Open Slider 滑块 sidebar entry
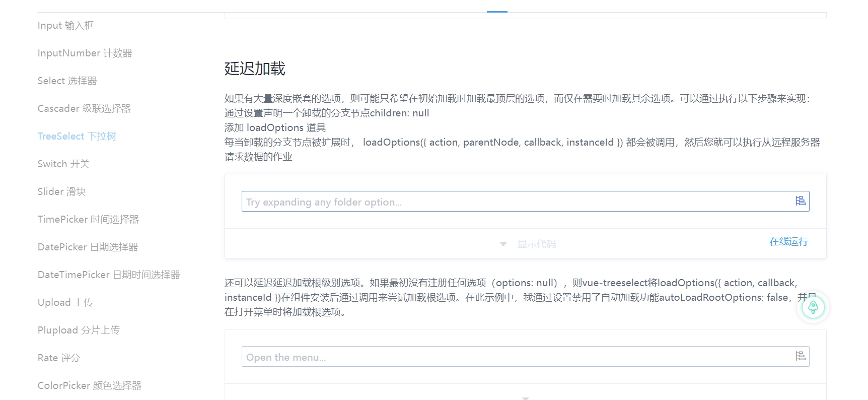868x400 pixels. coord(61,191)
